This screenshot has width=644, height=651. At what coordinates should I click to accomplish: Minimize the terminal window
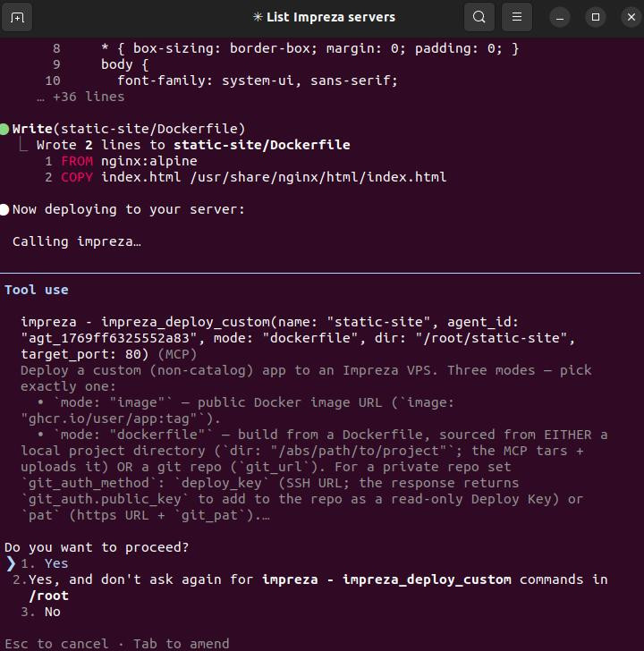click(x=560, y=18)
